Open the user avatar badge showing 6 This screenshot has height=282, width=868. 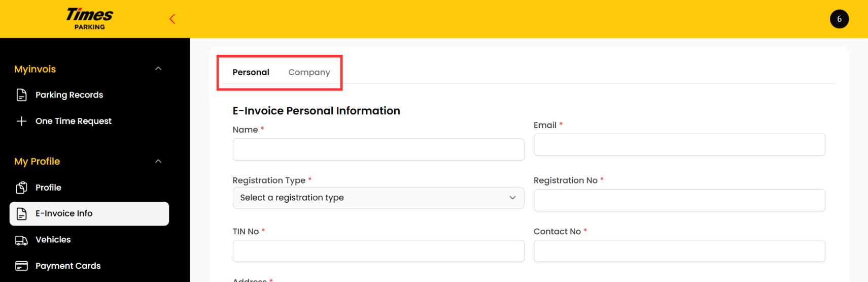(x=839, y=19)
